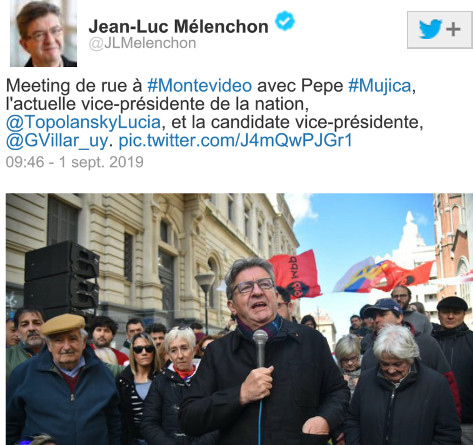Click the Twitter bird follow icon
The height and width of the screenshot is (445, 473).
[430, 29]
